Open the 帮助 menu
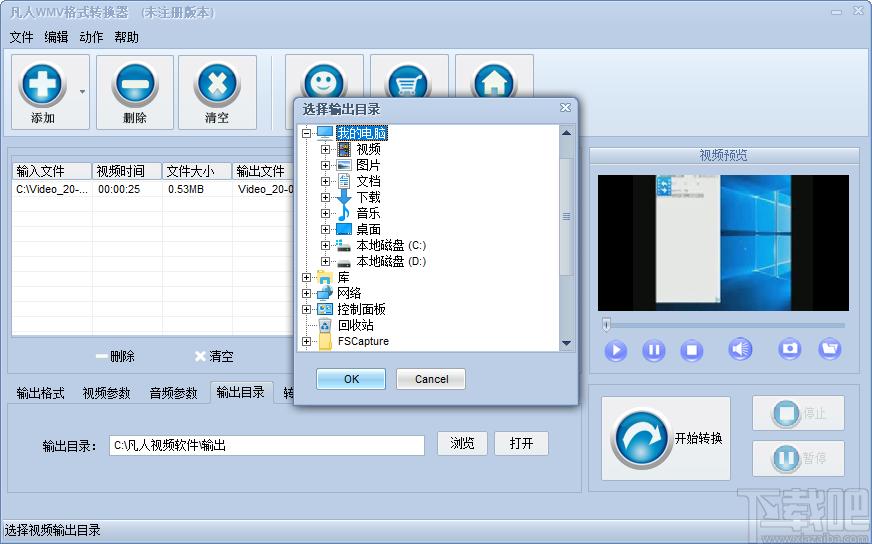Viewport: 872px width, 544px height. [x=126, y=37]
